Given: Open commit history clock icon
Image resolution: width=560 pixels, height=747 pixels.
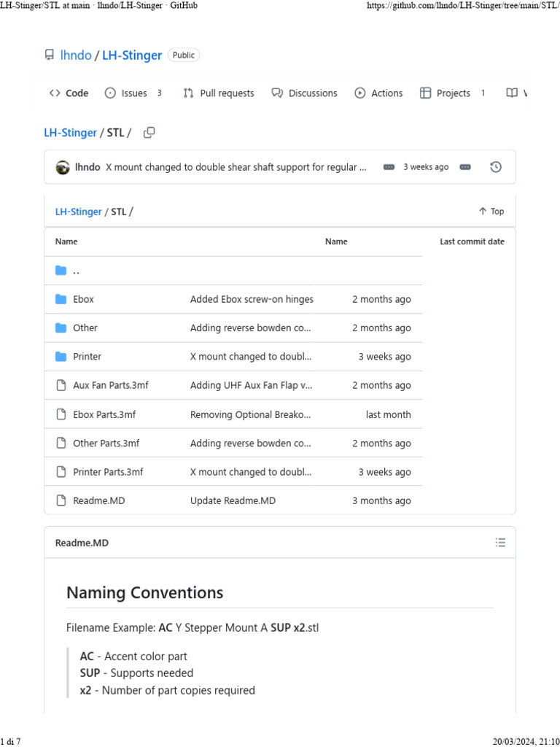Looking at the screenshot, I should 496,167.
